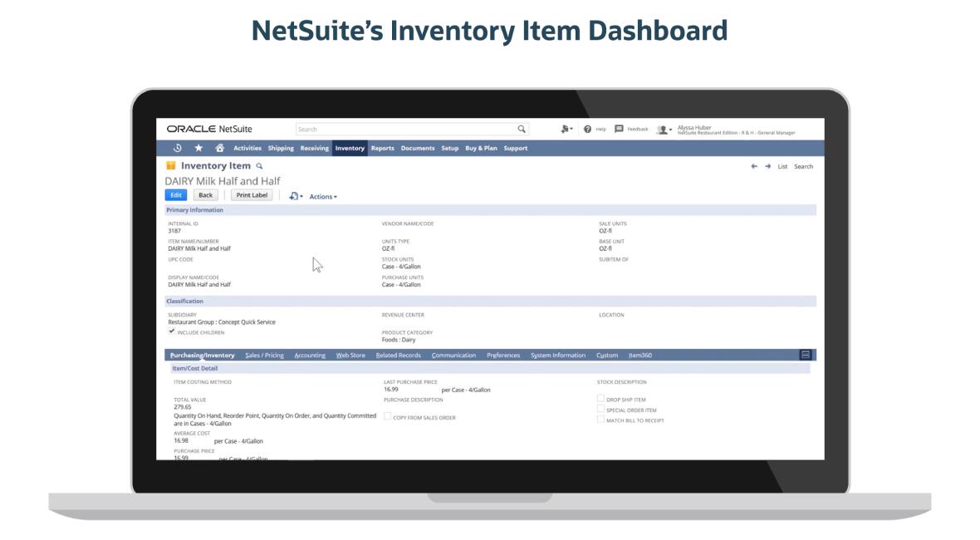980x540 pixels.
Task: Toggle Match Bill To Receipt checkbox
Action: point(600,420)
